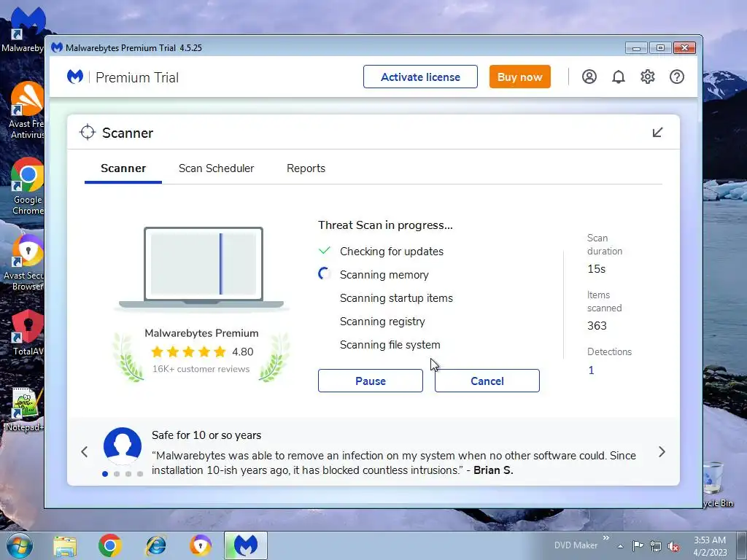Select the second review pagination dot
The image size is (747, 560).
click(x=117, y=474)
